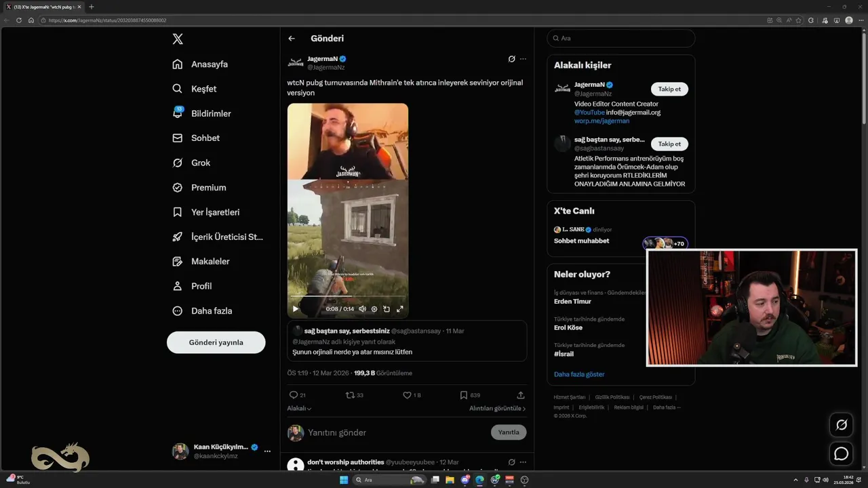Bookmark the post with 639 saves

(x=470, y=395)
